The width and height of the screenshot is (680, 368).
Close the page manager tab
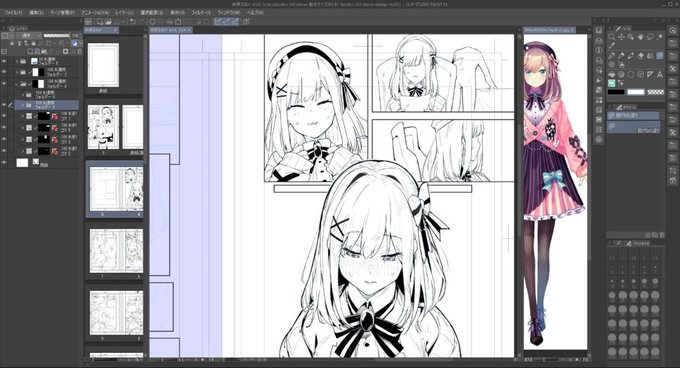point(115,30)
